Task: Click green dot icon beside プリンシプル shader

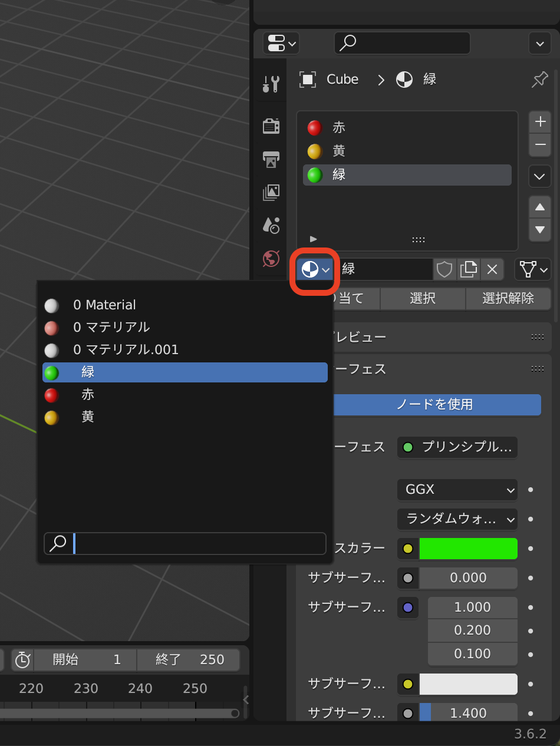Action: [408, 447]
